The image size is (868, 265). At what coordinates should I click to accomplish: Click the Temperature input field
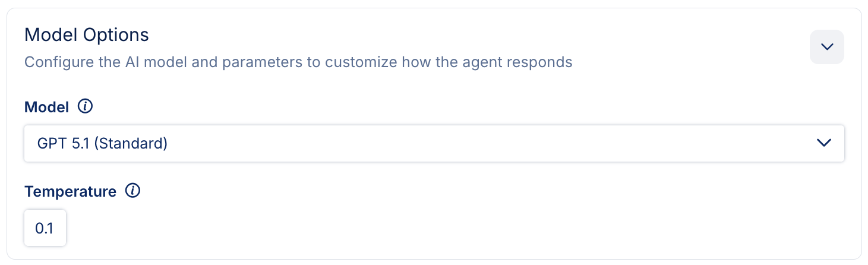[x=45, y=228]
